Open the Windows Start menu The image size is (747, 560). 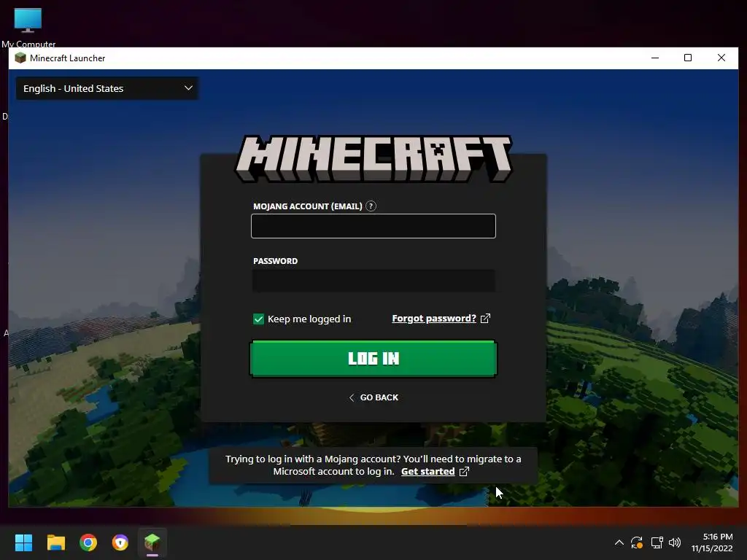[23, 542]
